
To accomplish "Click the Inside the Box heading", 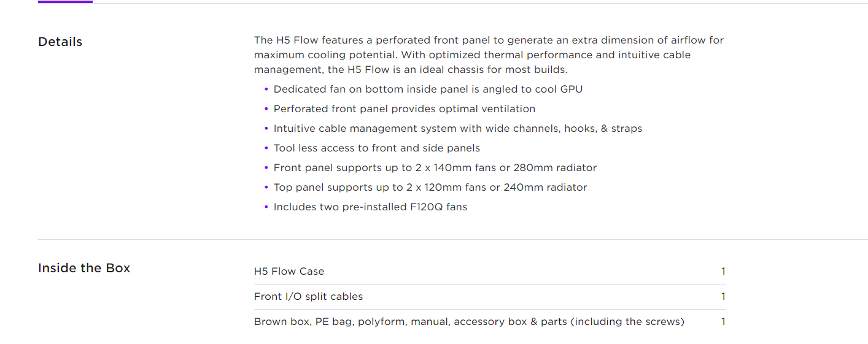I will [x=84, y=268].
